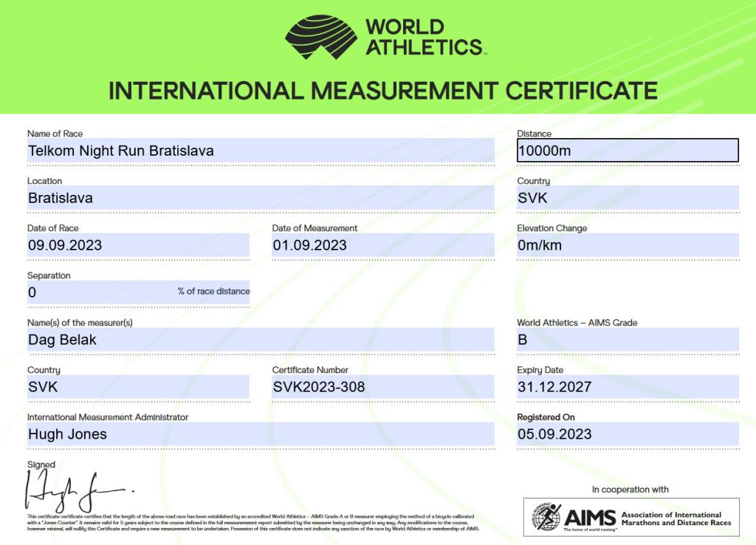Click the Country field next to Location
The height and width of the screenshot is (545, 756).
click(x=628, y=198)
